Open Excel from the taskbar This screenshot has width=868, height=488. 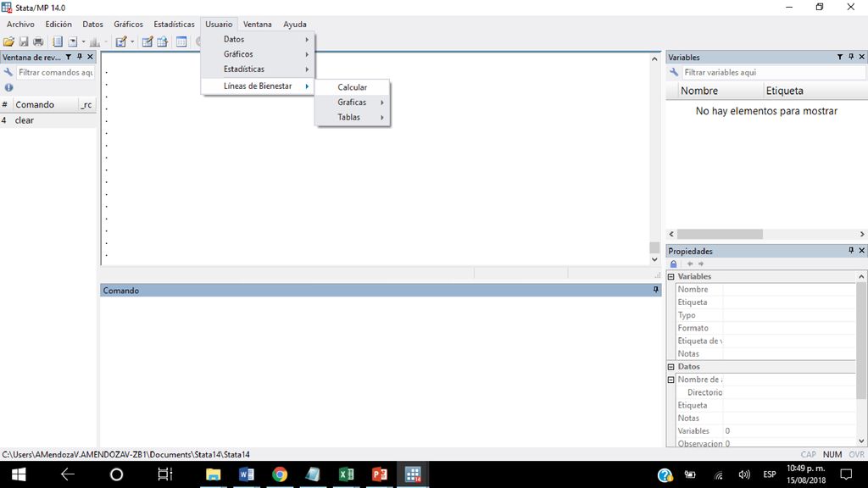(x=347, y=474)
